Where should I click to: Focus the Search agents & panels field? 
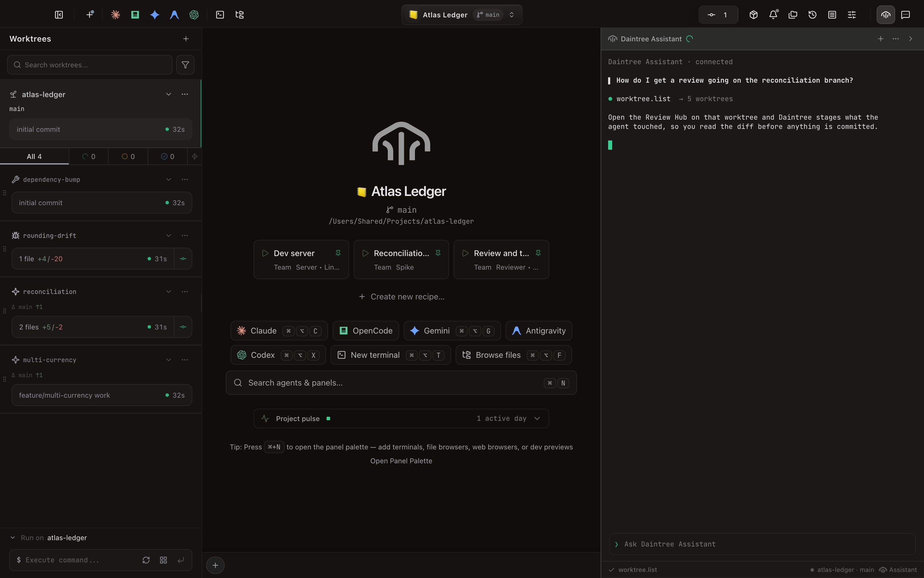[401, 383]
